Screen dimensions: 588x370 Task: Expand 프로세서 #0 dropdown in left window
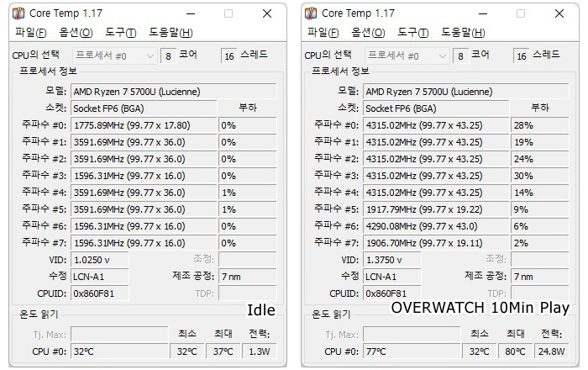115,56
